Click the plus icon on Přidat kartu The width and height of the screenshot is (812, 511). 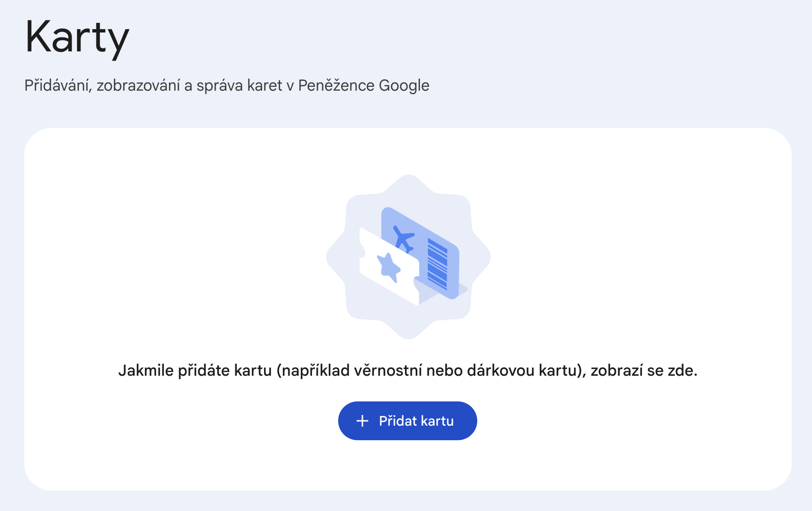(x=362, y=421)
